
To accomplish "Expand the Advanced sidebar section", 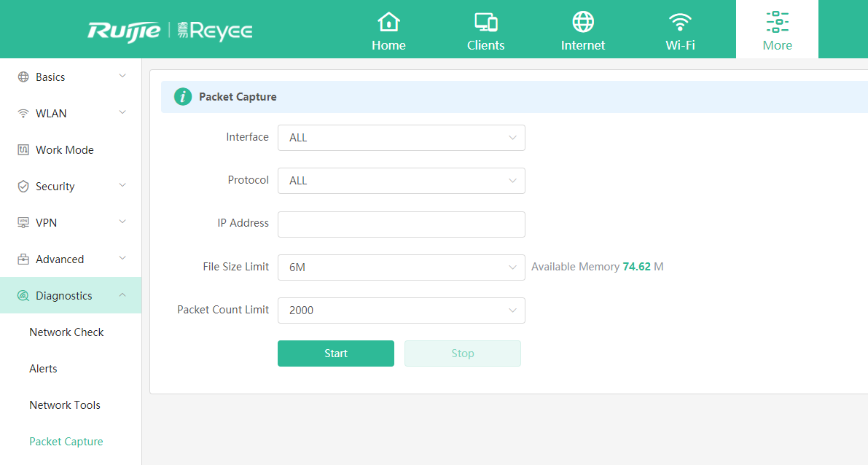I will [x=71, y=259].
